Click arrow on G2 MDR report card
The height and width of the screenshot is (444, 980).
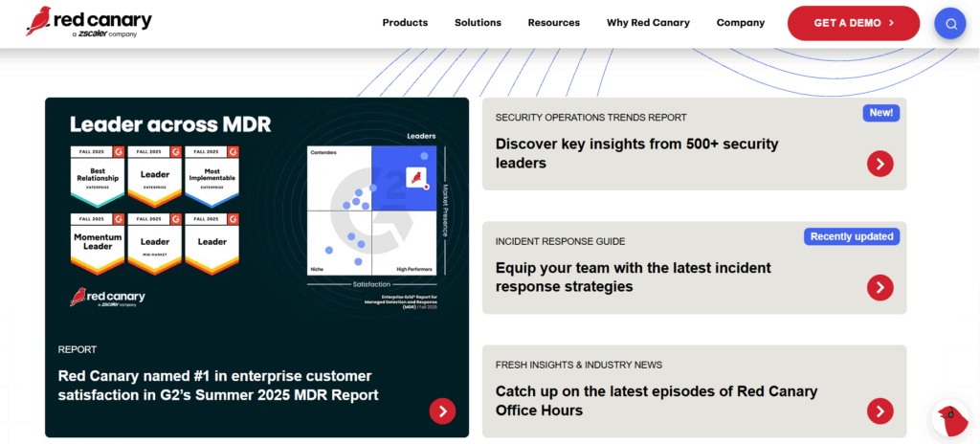(x=442, y=411)
